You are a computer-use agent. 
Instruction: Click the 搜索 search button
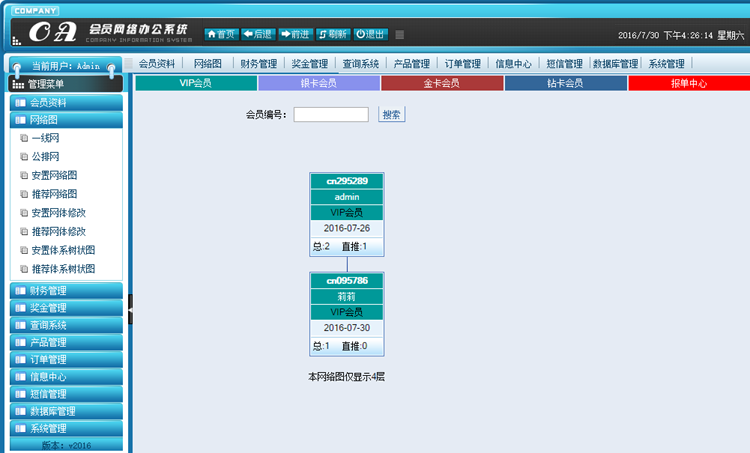tap(392, 115)
